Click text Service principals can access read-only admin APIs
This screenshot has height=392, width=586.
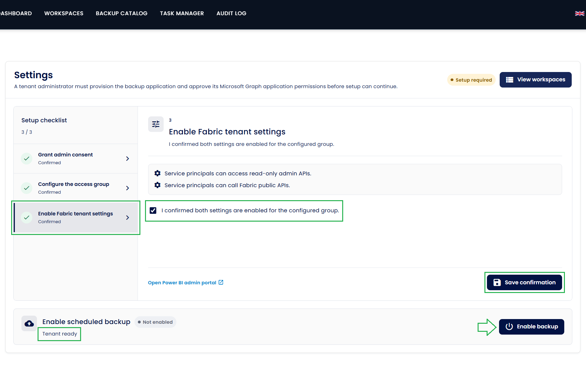(238, 173)
